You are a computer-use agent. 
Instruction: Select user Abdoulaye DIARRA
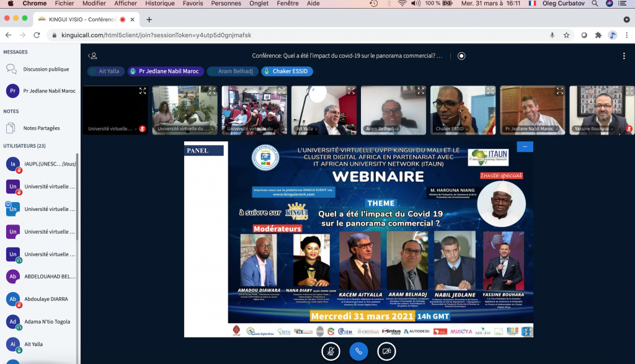[40, 300]
